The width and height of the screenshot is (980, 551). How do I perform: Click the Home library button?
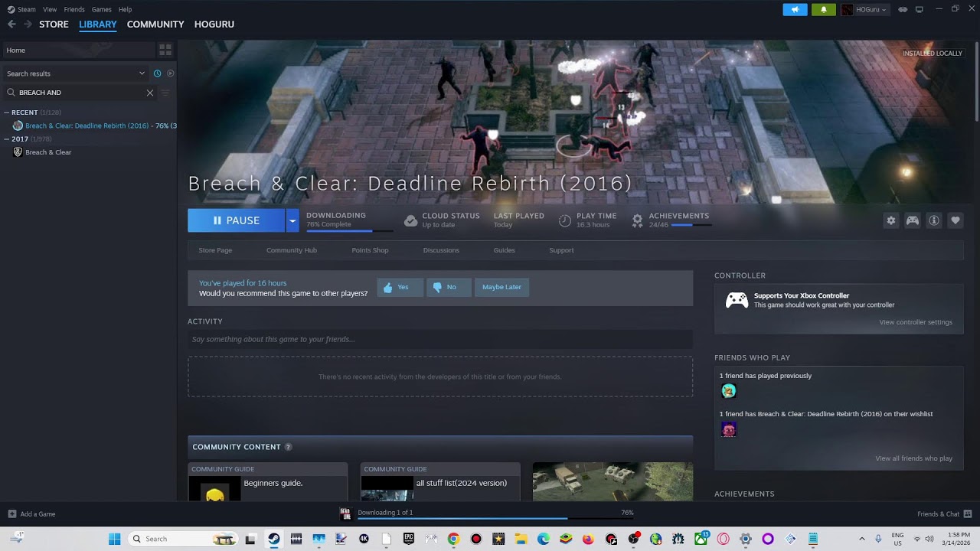(x=77, y=50)
